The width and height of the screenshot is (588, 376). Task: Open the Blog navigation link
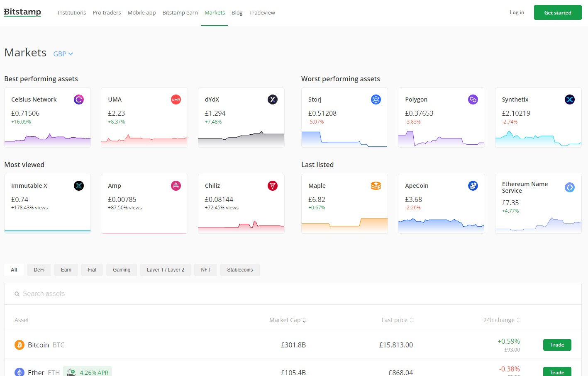[x=237, y=13]
